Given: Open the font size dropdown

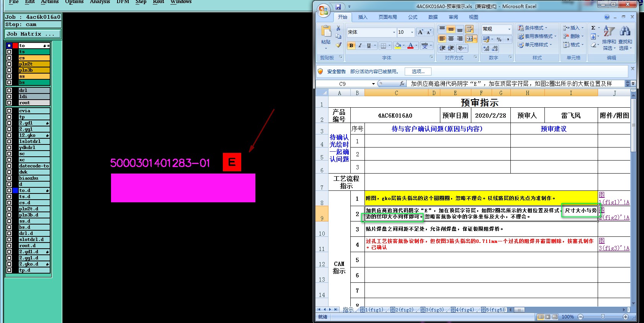Looking at the screenshot, I should point(412,32).
